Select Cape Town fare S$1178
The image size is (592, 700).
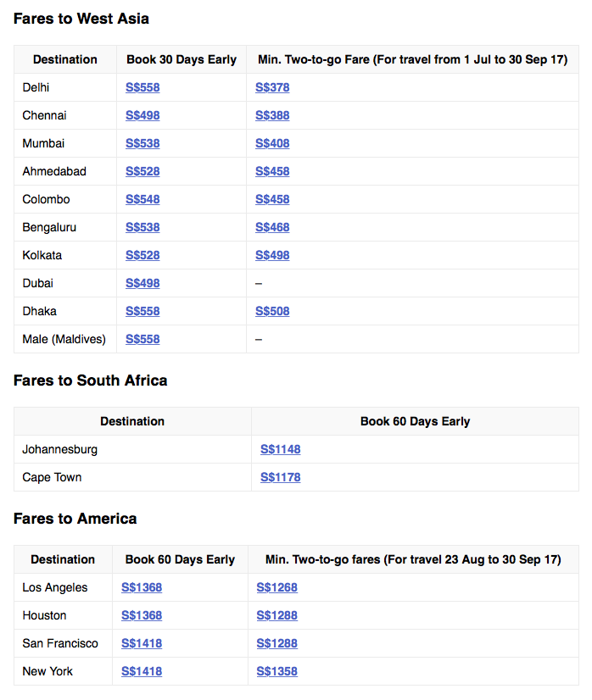[x=280, y=477]
